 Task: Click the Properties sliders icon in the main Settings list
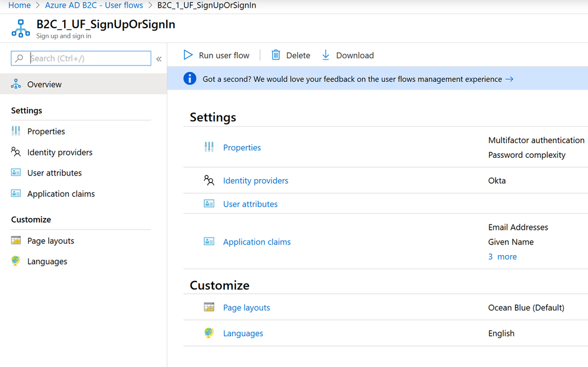click(x=209, y=147)
